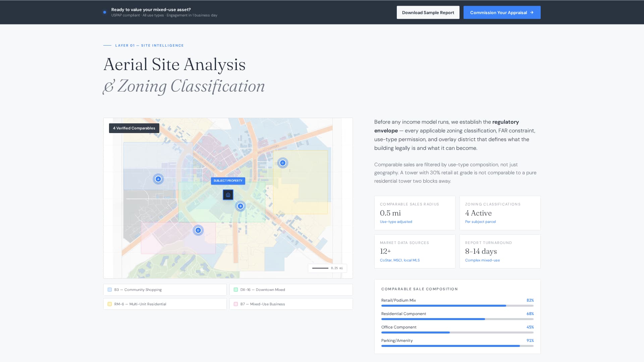Click the Download Sample Report button
Viewport: 644px width, 362px height.
[428, 12]
